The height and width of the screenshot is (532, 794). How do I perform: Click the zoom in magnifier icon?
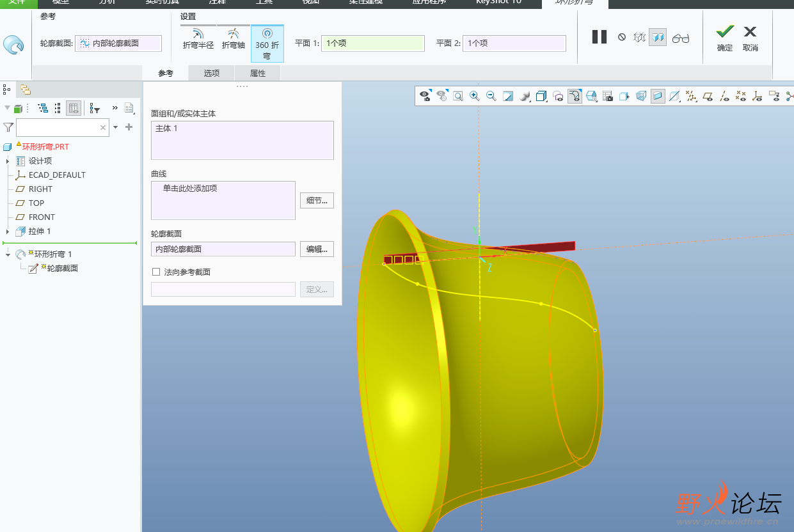coord(475,96)
